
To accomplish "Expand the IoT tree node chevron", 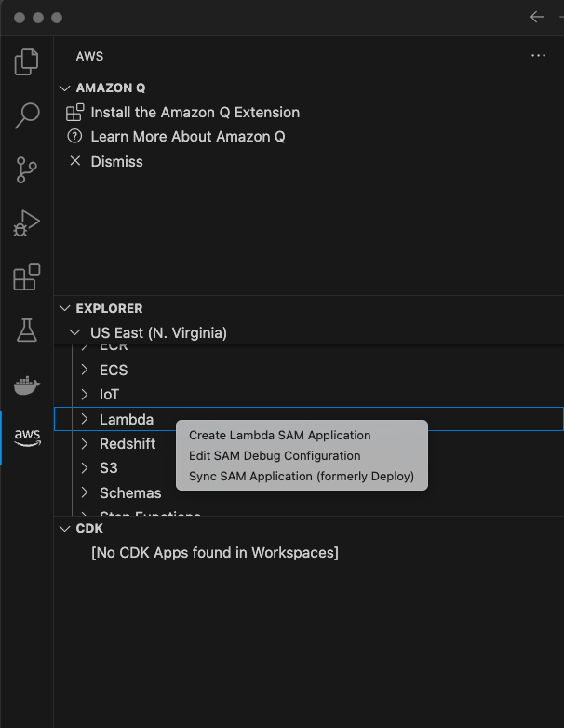I will [x=84, y=394].
